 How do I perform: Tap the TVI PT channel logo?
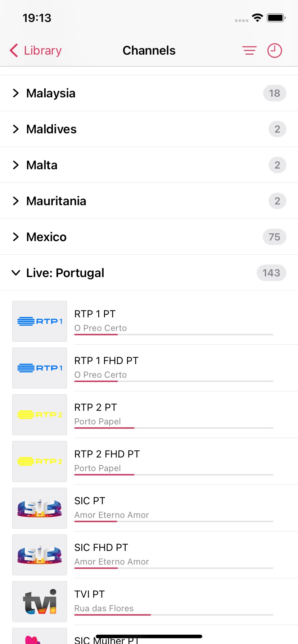[x=40, y=602]
